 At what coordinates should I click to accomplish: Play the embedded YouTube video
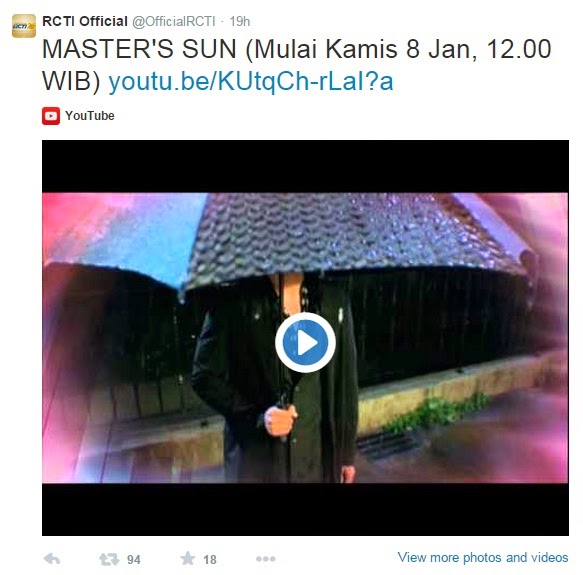(305, 343)
